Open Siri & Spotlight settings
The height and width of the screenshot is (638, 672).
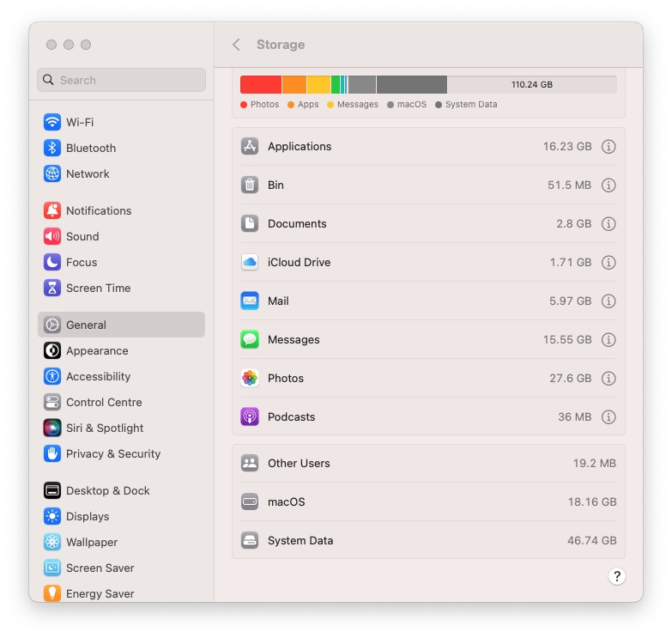(121, 428)
